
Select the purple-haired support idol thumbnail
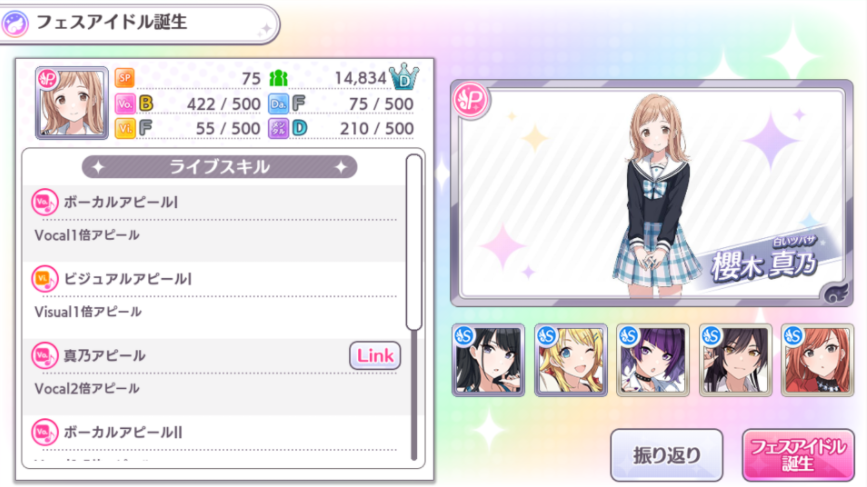point(653,360)
